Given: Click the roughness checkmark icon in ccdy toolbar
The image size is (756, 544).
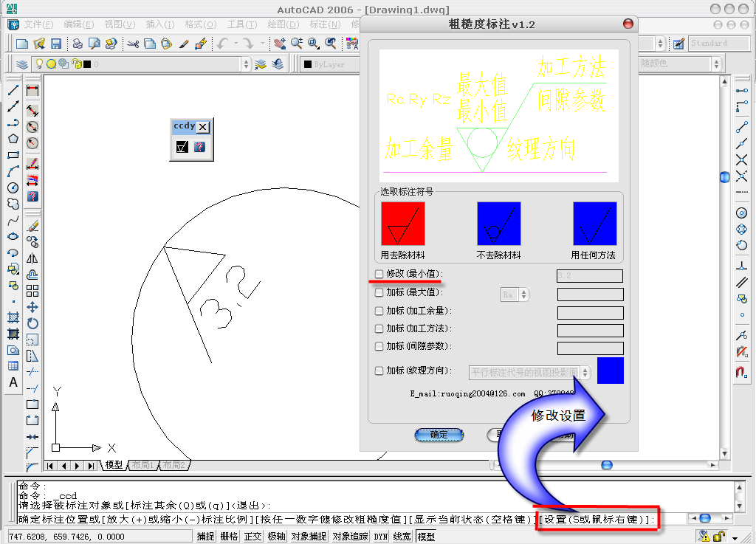Looking at the screenshot, I should click(x=182, y=146).
